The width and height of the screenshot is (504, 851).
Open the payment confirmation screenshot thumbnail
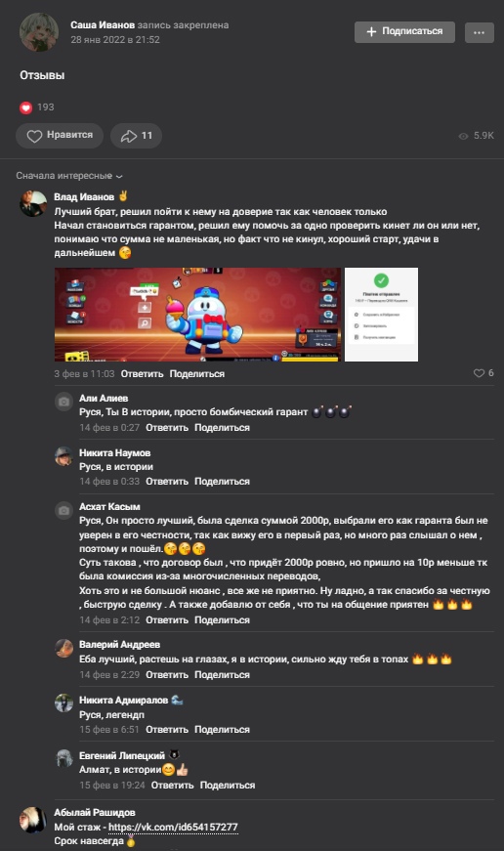(x=381, y=315)
